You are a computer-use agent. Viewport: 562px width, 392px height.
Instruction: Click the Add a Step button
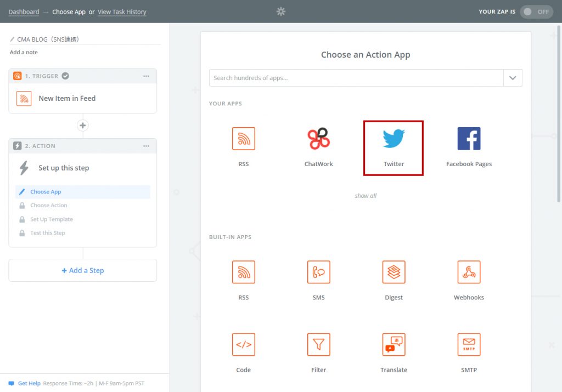pyautogui.click(x=83, y=270)
